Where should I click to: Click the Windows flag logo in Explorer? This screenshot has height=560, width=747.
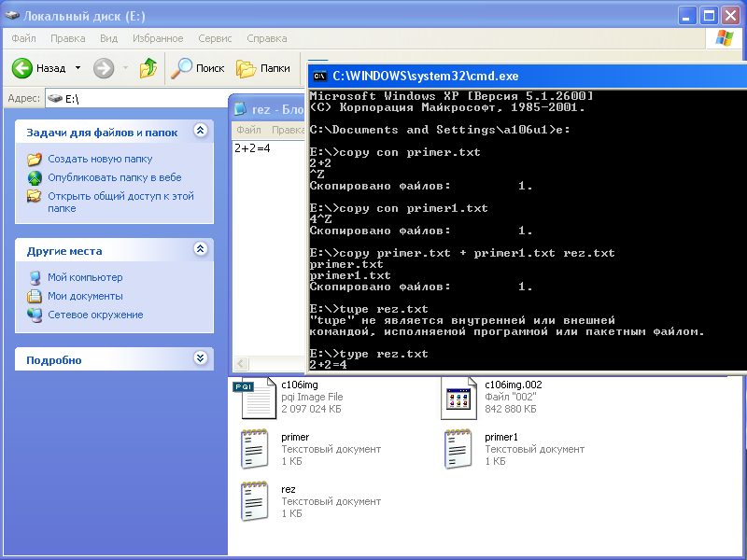[724, 38]
